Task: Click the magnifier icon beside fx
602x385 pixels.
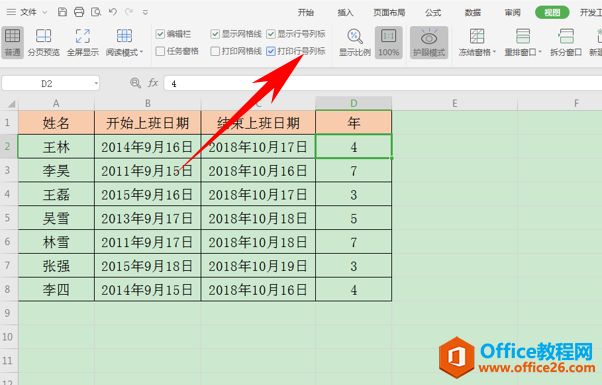Action: tap(135, 83)
